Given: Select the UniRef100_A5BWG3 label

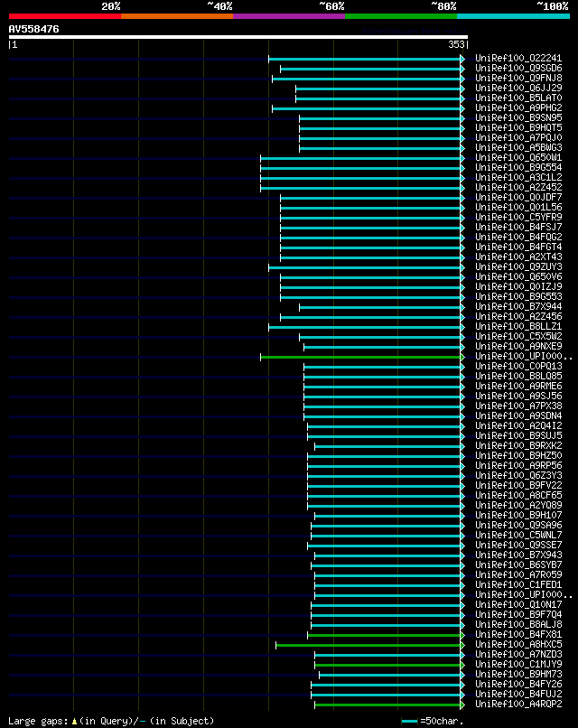Looking at the screenshot, I should point(518,147).
